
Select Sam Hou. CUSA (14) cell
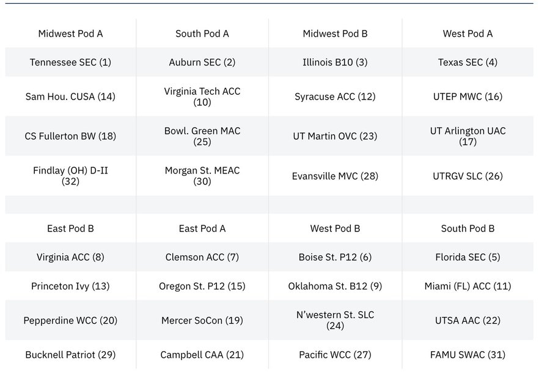(x=70, y=96)
